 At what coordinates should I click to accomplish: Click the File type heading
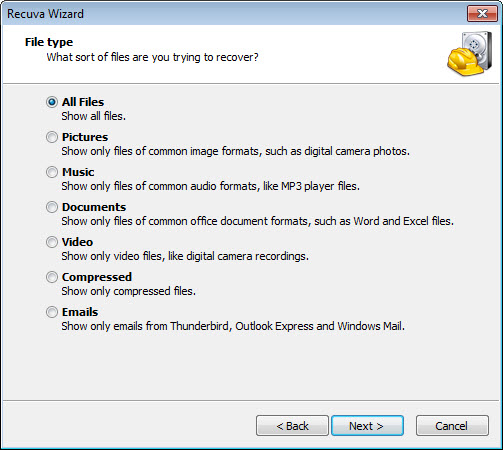[x=49, y=42]
